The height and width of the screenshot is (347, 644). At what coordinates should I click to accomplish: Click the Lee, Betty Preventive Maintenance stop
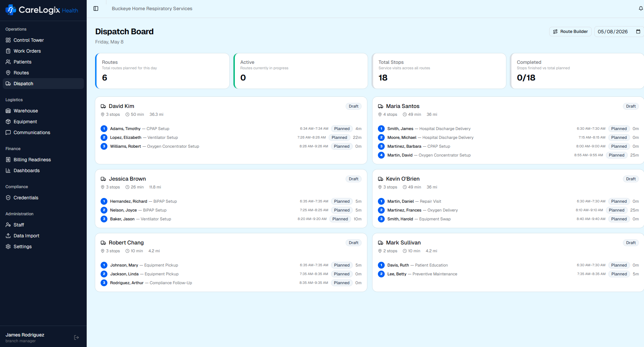coord(508,274)
